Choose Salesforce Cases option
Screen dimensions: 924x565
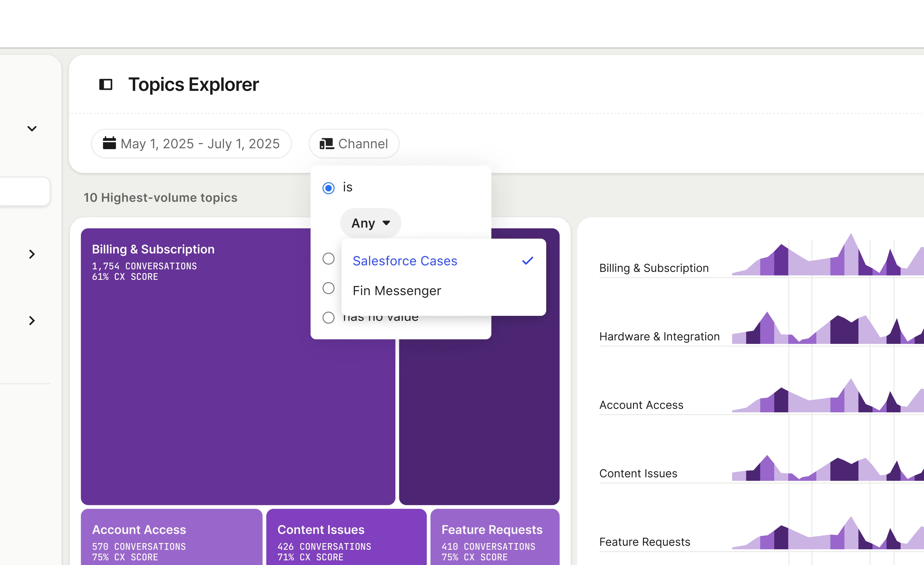[x=405, y=261]
